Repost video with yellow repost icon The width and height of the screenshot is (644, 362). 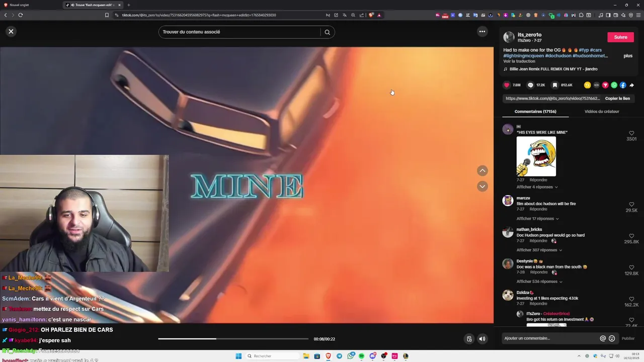point(587,85)
